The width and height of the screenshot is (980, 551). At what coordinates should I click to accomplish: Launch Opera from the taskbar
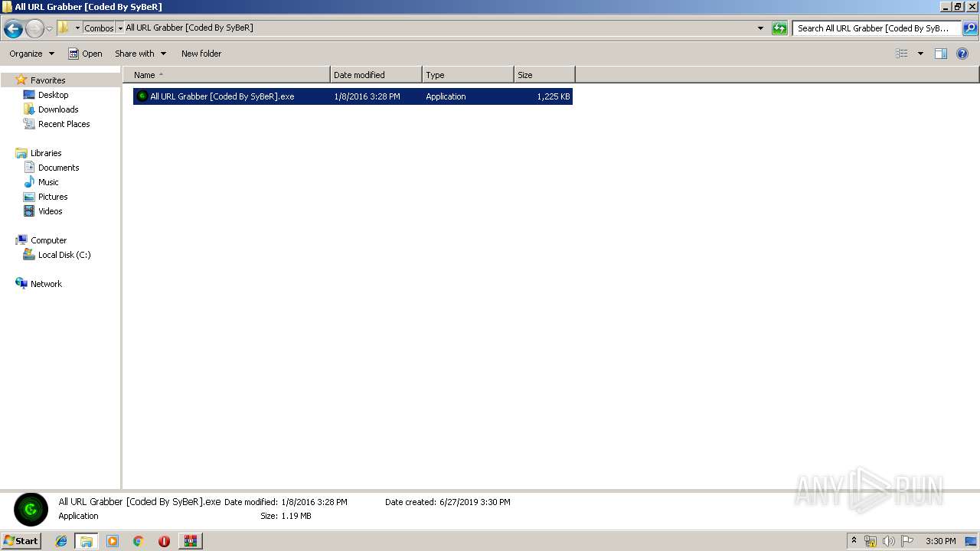tap(164, 541)
